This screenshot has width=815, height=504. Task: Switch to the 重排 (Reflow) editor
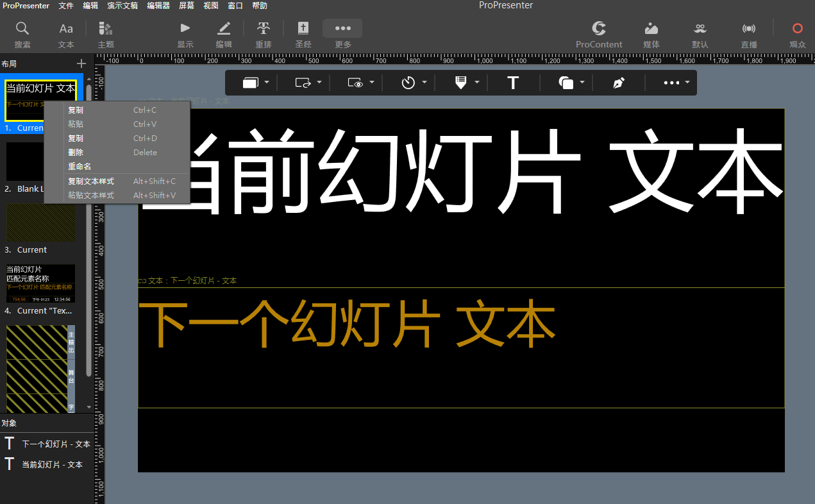click(264, 34)
